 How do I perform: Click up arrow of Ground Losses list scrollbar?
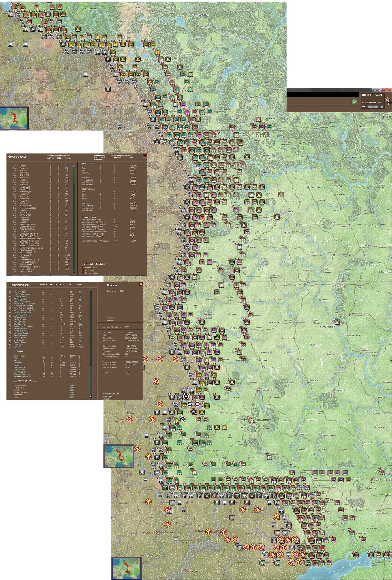[74, 165]
